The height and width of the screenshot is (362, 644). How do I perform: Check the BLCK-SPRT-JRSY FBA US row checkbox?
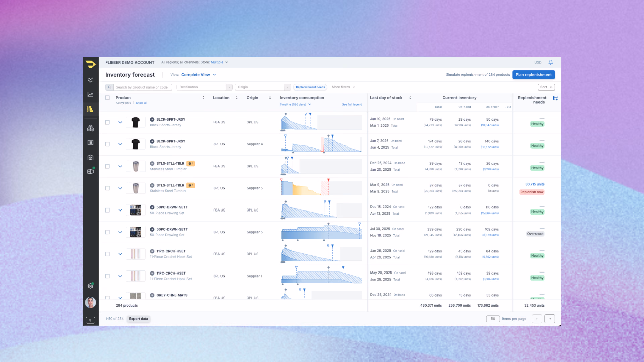tap(107, 122)
